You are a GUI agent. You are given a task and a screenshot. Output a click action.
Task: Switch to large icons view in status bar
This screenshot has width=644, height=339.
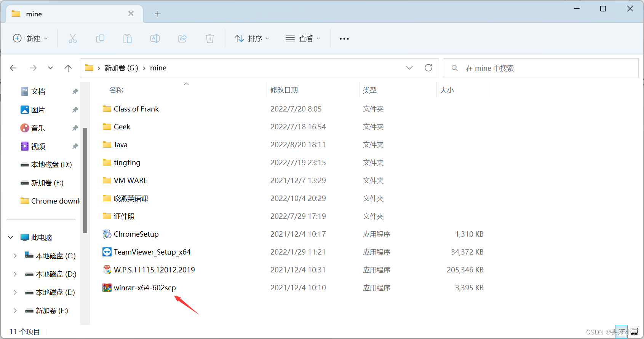(634, 332)
